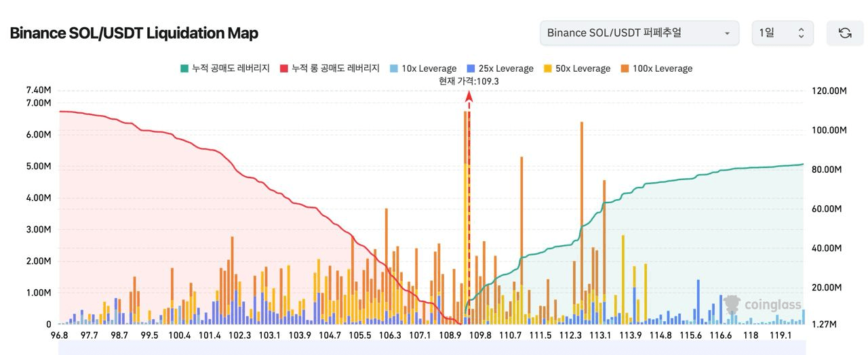Click the 113.9 x-axis price label
This screenshot has height=355, width=868.
tap(631, 335)
